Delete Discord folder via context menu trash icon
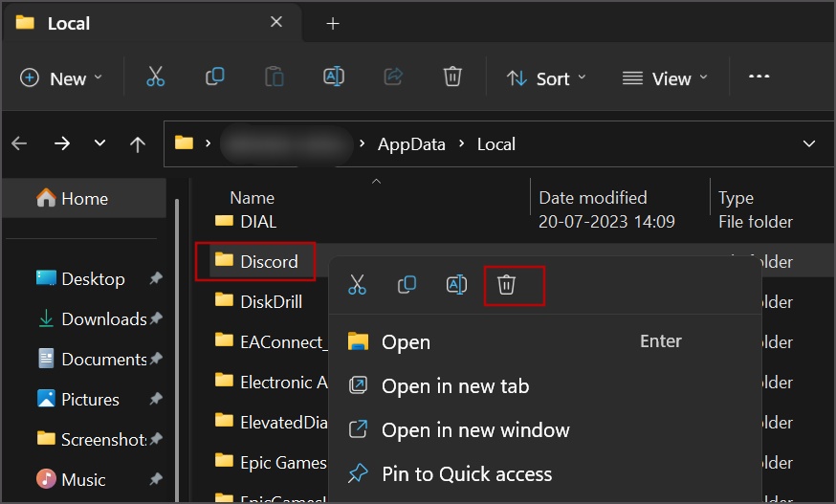The height and width of the screenshot is (504, 836). pos(507,284)
